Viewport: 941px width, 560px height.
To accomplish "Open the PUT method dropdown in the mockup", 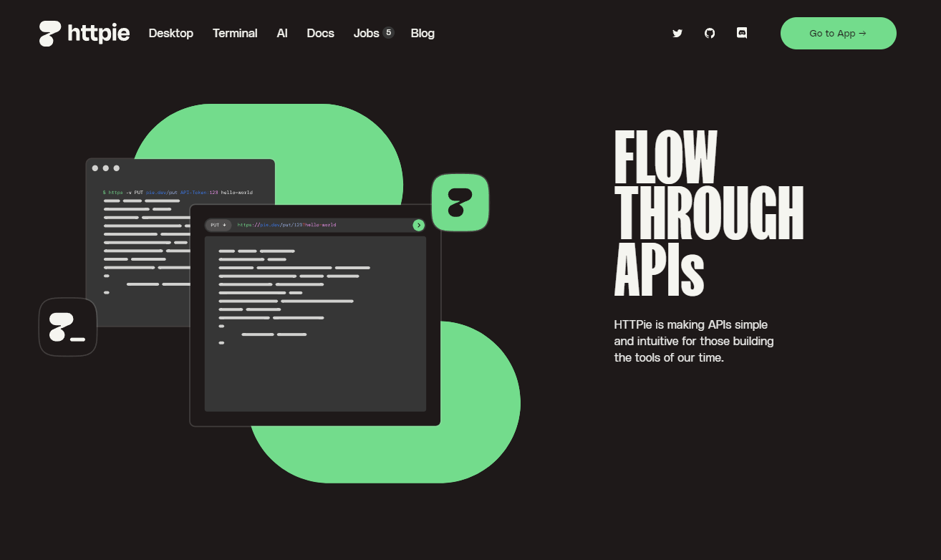I will [218, 225].
